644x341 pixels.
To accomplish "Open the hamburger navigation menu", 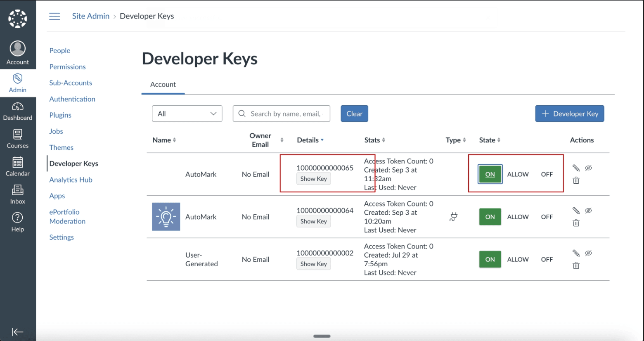I will tap(54, 16).
